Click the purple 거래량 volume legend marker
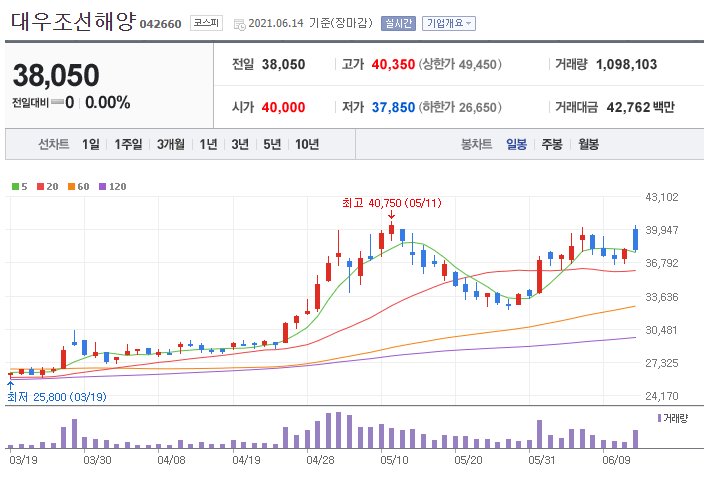Screen dimensions: 704x489 point(659,418)
